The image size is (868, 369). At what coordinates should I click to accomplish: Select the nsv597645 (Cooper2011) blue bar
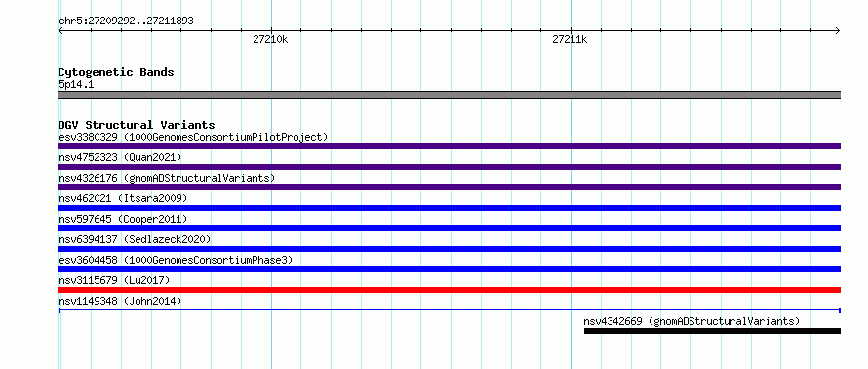tap(449, 228)
